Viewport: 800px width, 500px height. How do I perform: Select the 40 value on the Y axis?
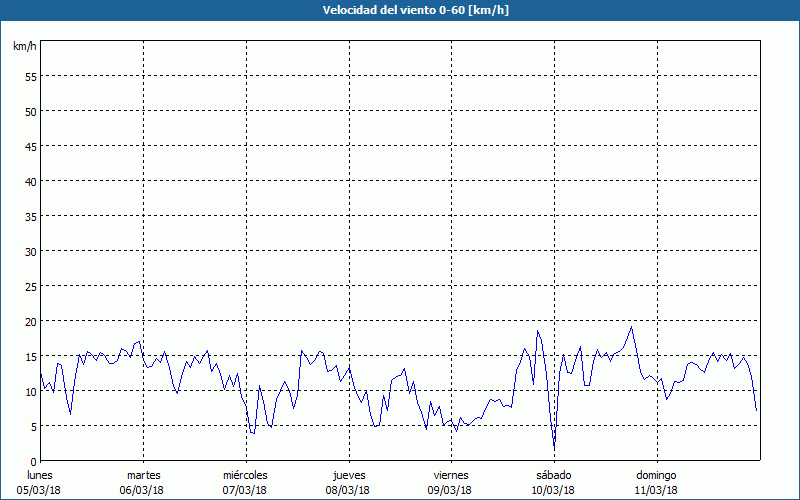pos(30,181)
